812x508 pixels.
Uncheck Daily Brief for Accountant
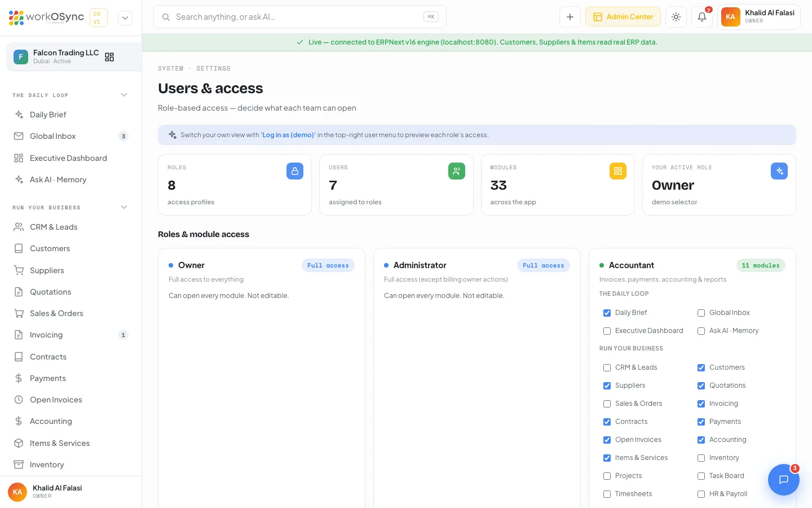pos(607,313)
